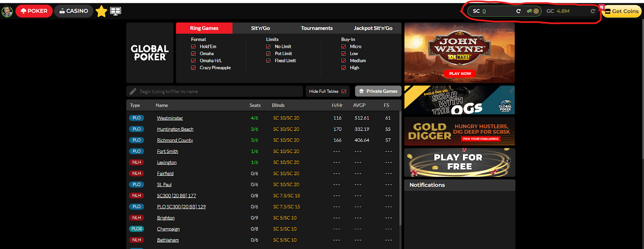Open the Brighton table
The image size is (644, 249).
click(166, 218)
